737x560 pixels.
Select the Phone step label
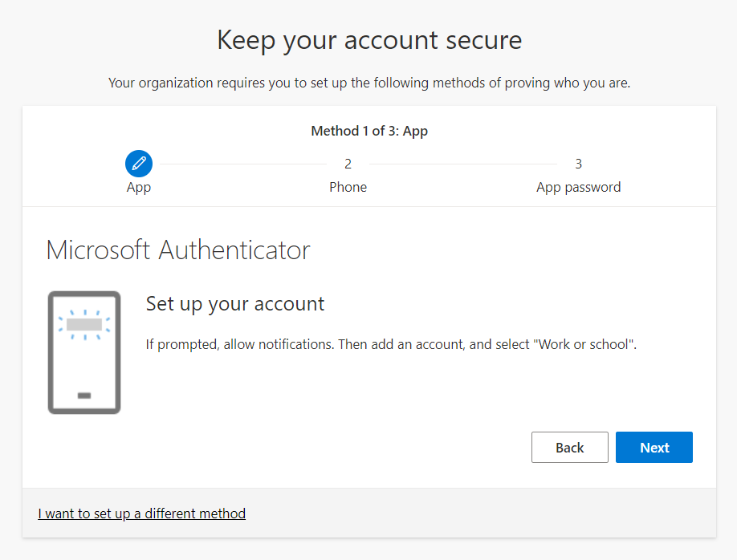pos(348,187)
